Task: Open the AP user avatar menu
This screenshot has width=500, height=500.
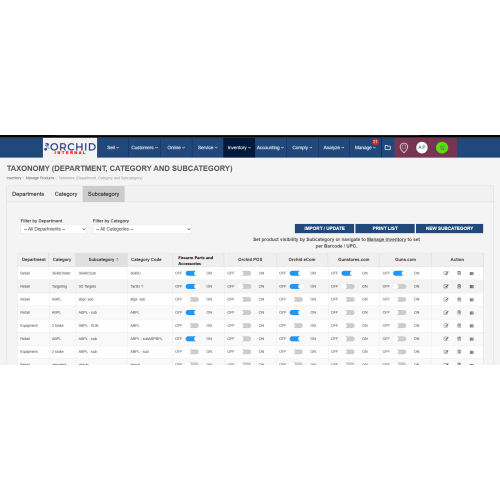Action: [x=422, y=147]
